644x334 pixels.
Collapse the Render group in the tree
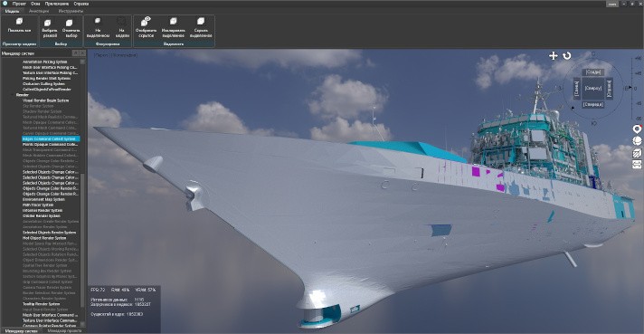coord(13,95)
